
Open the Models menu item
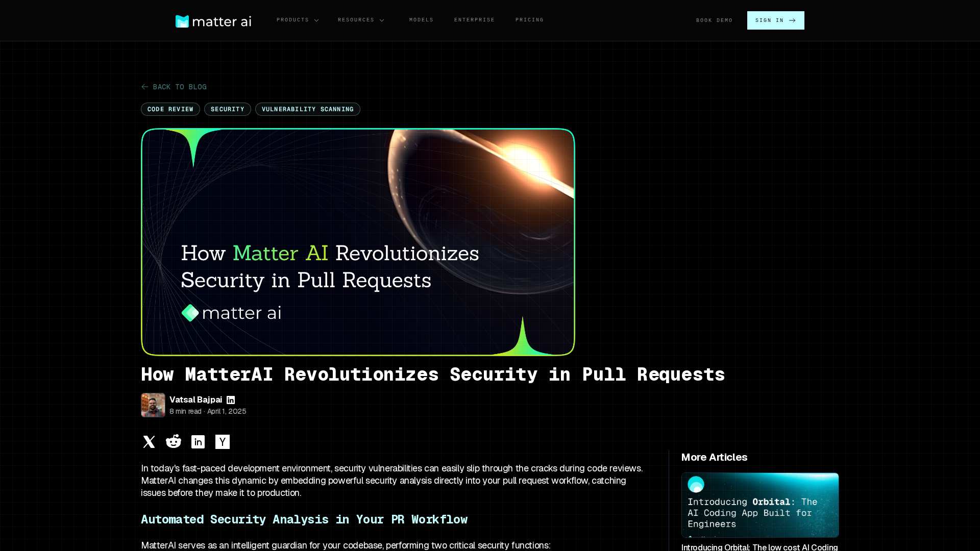421,20
